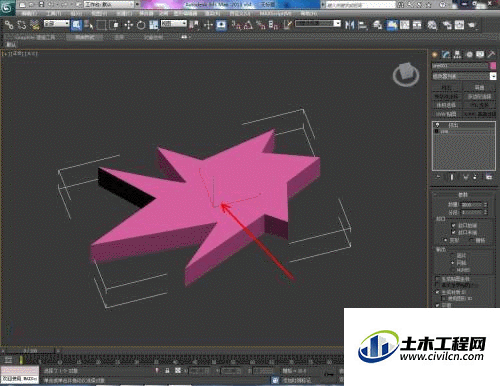Switch to the Graphite 建模工具 ribbon tab
This screenshot has height=386, width=500.
35,37
